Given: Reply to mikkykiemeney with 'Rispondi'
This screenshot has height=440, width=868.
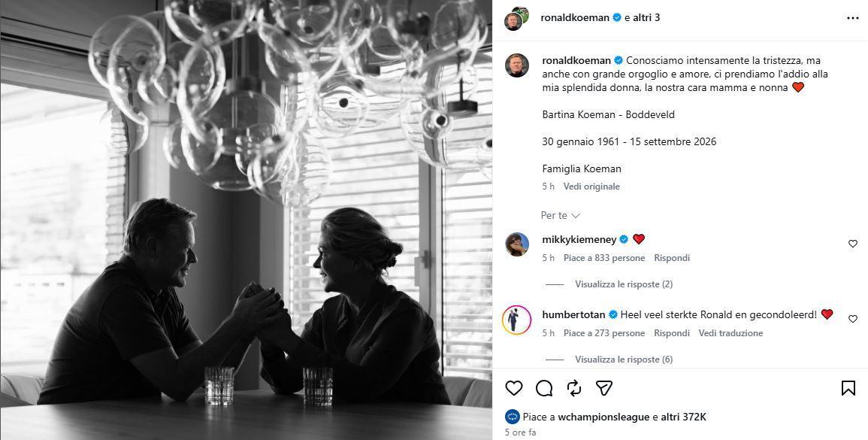Looking at the screenshot, I should (x=672, y=258).
